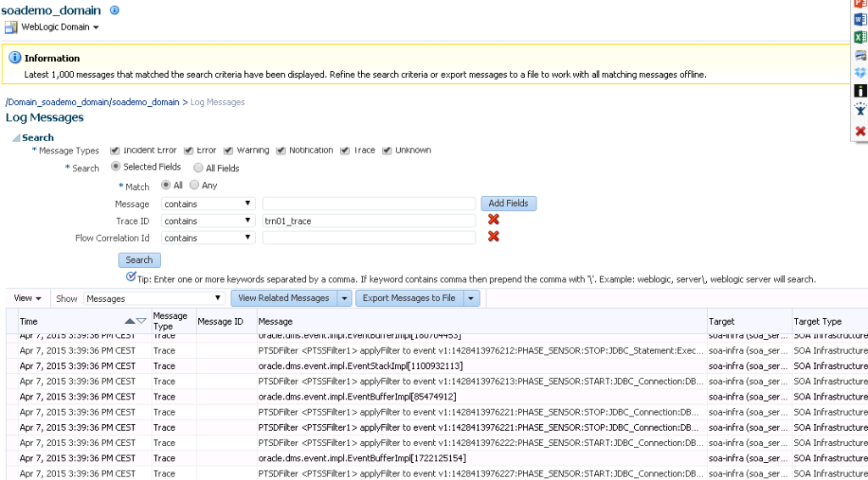Choose Match All radio button
Viewport: 868px width, 480px height.
(x=165, y=185)
